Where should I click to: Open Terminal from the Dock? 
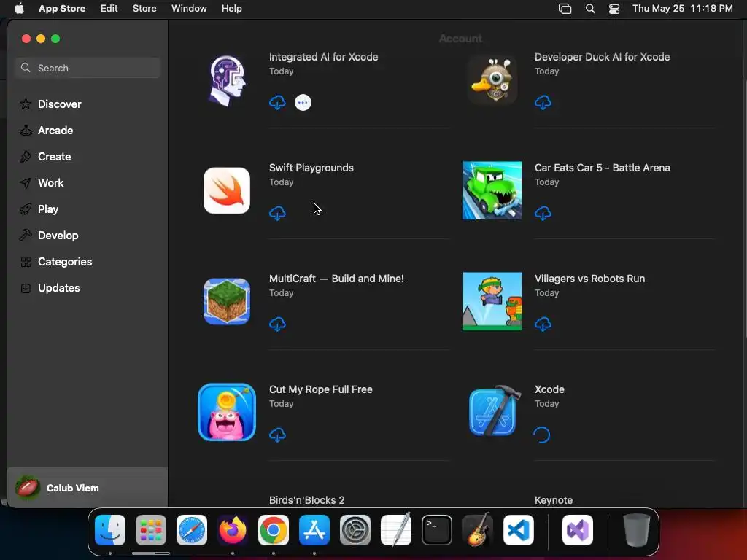[x=437, y=530]
